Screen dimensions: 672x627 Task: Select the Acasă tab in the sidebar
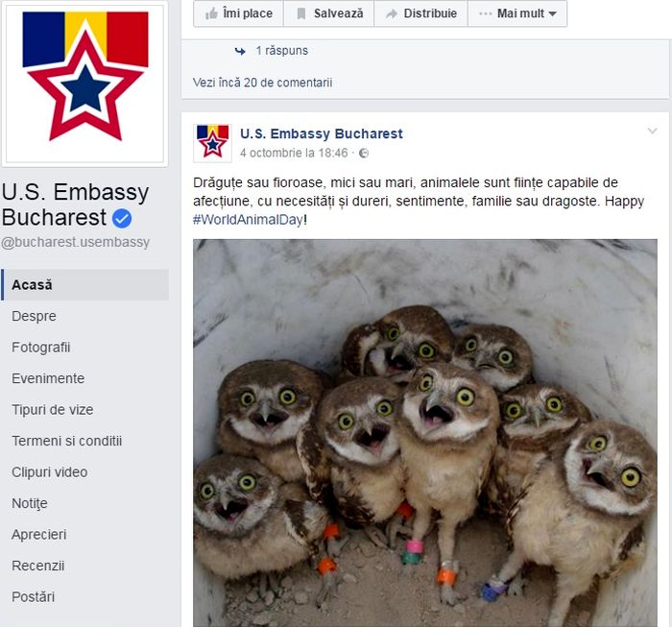(84, 285)
